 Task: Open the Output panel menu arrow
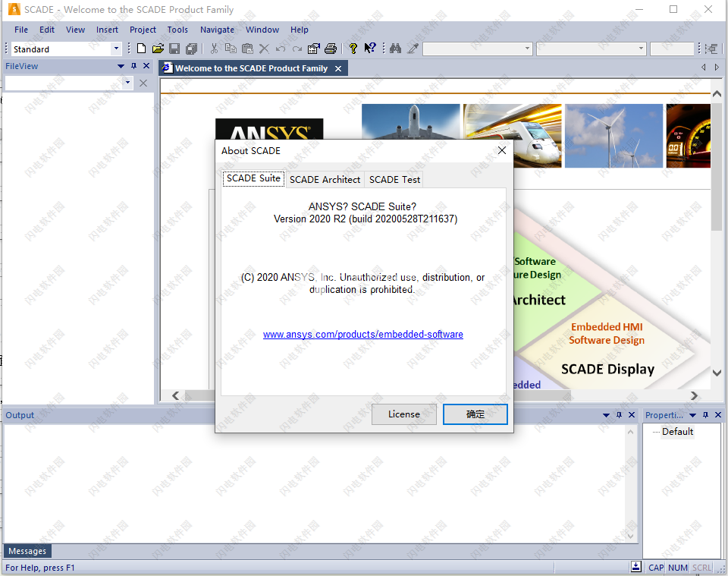point(606,415)
